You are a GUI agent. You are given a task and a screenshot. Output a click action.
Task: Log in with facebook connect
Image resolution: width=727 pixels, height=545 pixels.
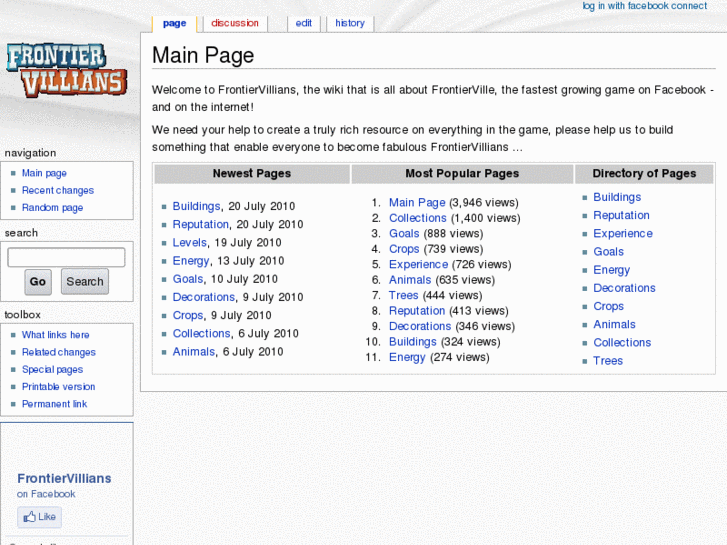click(644, 6)
